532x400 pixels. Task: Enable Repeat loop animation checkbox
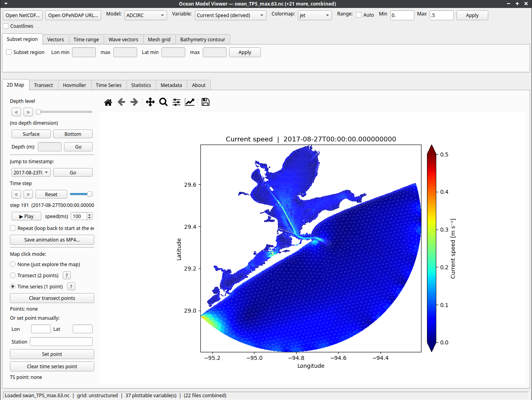click(13, 228)
